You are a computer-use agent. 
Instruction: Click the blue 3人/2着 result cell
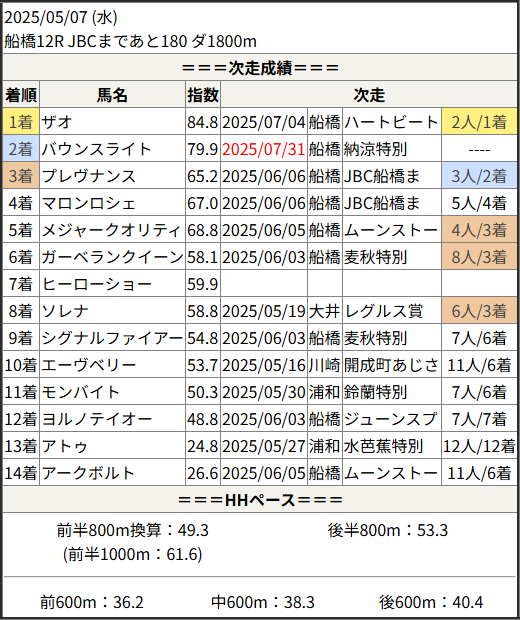tap(479, 176)
